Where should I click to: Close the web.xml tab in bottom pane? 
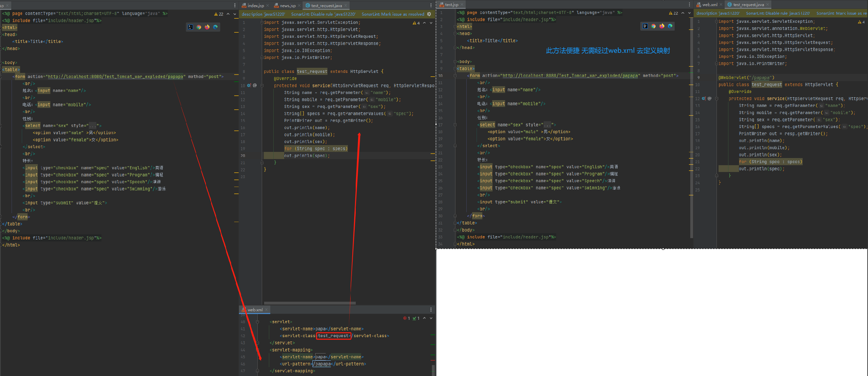(267, 310)
